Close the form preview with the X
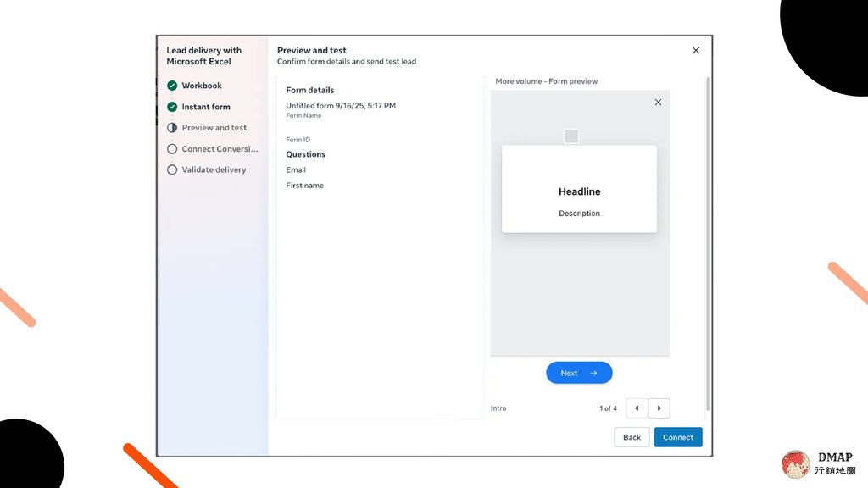Screen dimensions: 868x488 pos(658,103)
